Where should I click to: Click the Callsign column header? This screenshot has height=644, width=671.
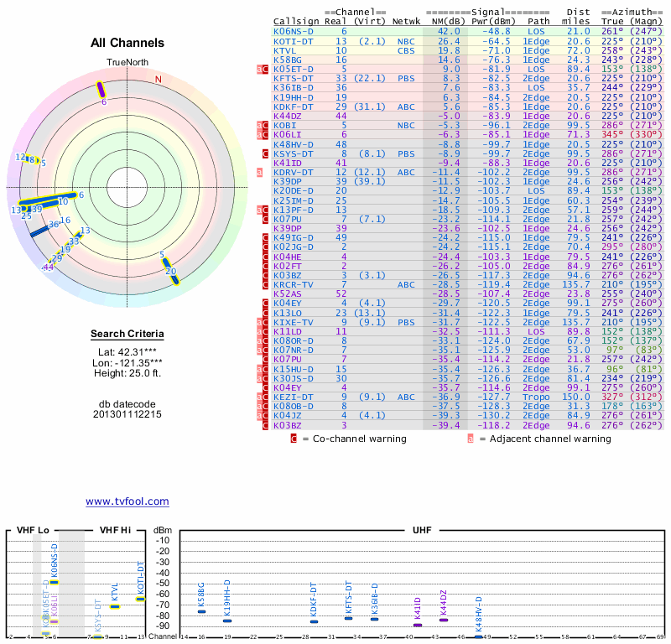(x=297, y=21)
